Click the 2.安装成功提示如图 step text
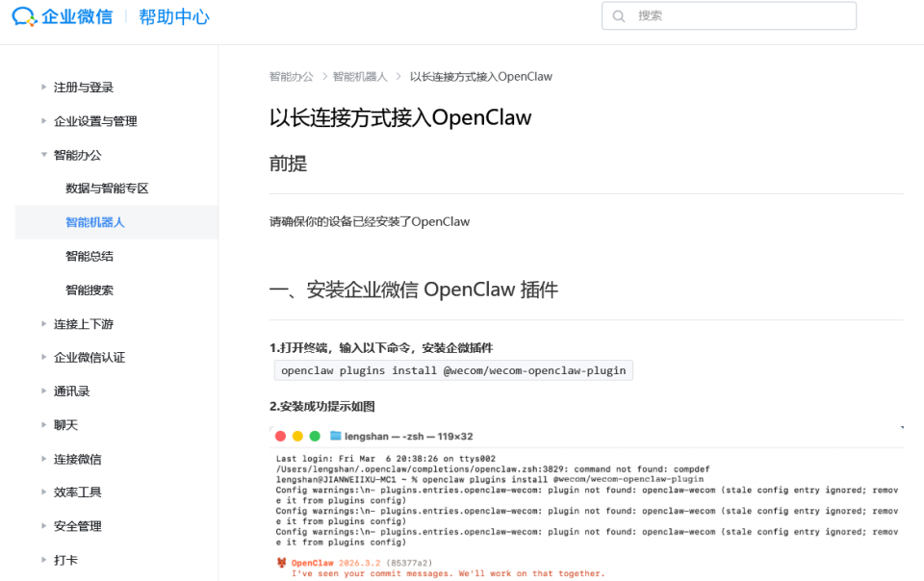Image resolution: width=924 pixels, height=581 pixels. [x=322, y=406]
